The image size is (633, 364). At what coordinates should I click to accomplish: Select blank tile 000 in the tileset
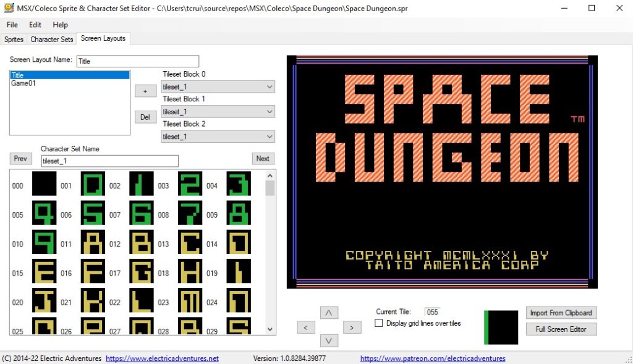pyautogui.click(x=45, y=184)
